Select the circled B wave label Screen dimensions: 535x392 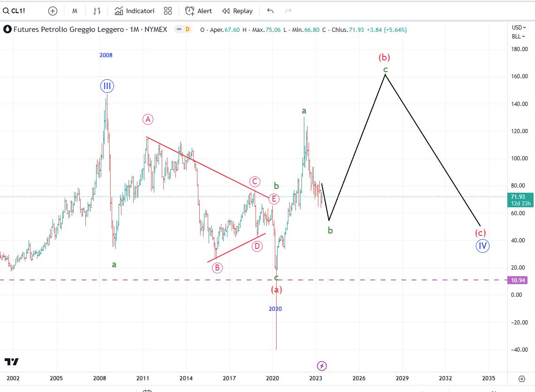click(x=218, y=268)
